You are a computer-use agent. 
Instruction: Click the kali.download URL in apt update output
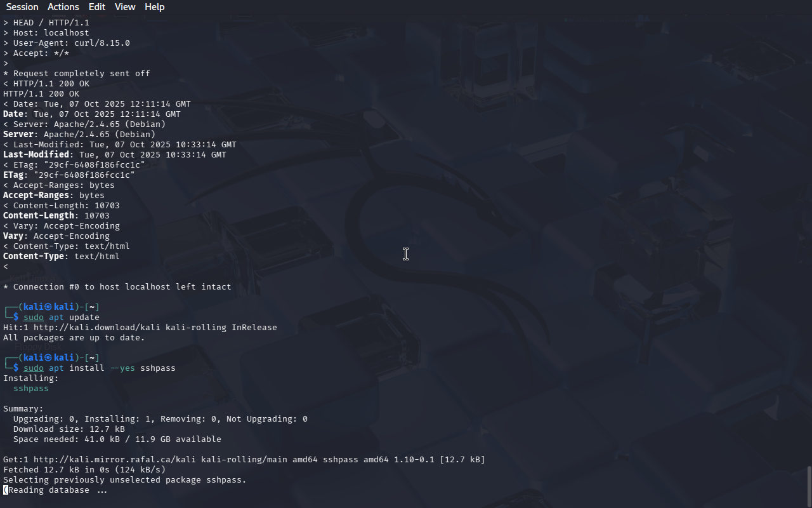[97, 328]
